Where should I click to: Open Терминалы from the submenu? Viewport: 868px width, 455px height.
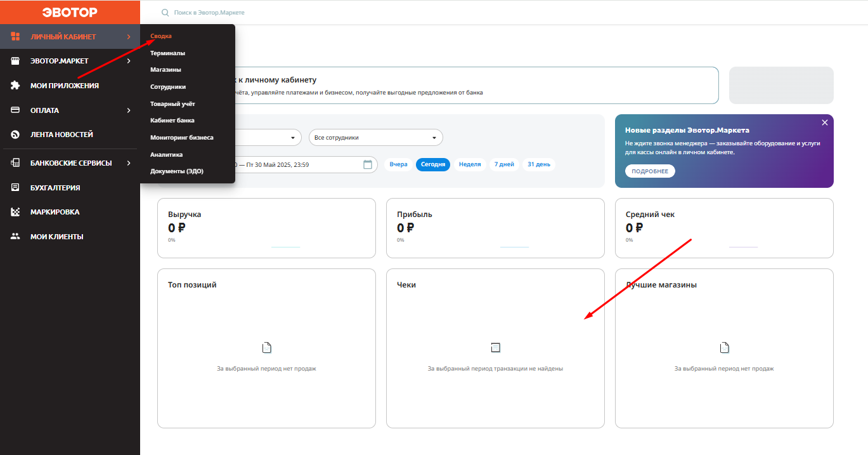tap(168, 53)
